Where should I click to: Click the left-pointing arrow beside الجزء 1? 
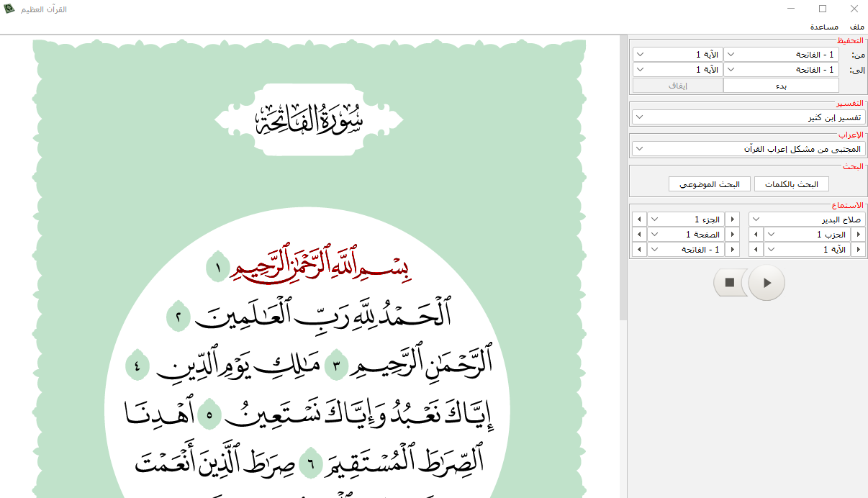639,219
